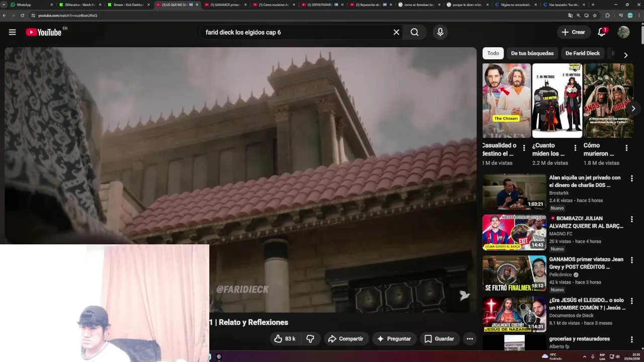Select the Todo filter chip
Screen dimensions: 644x362
(x=493, y=53)
